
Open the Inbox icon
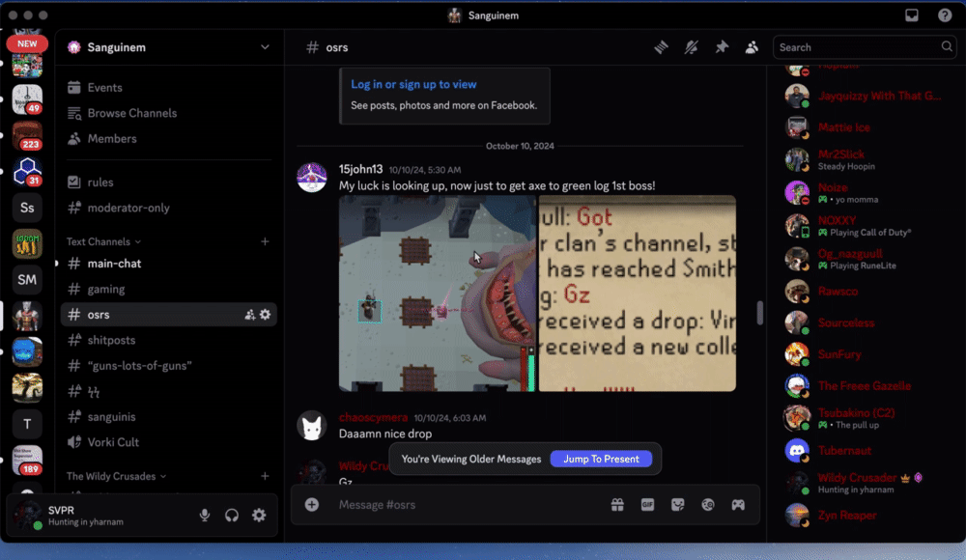[912, 15]
